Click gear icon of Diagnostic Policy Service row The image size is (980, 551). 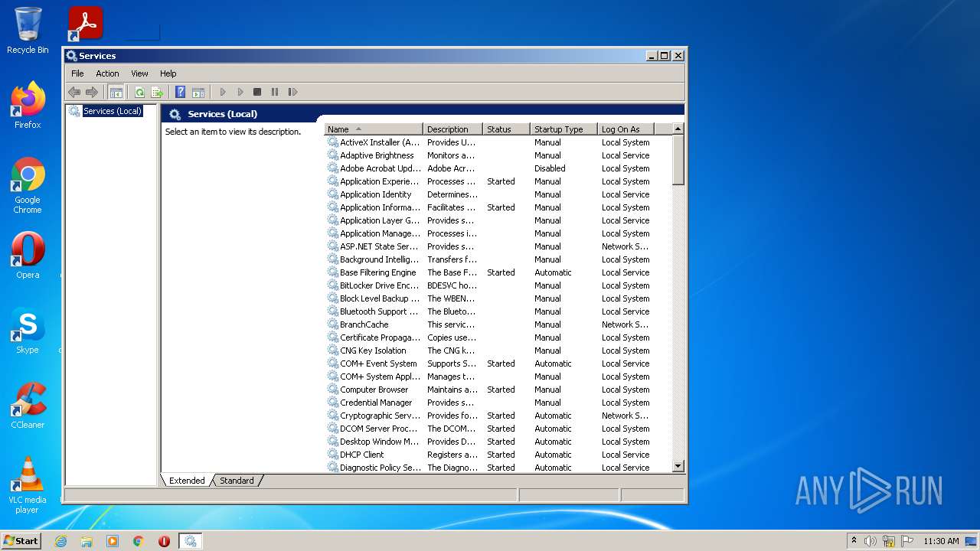(x=333, y=468)
